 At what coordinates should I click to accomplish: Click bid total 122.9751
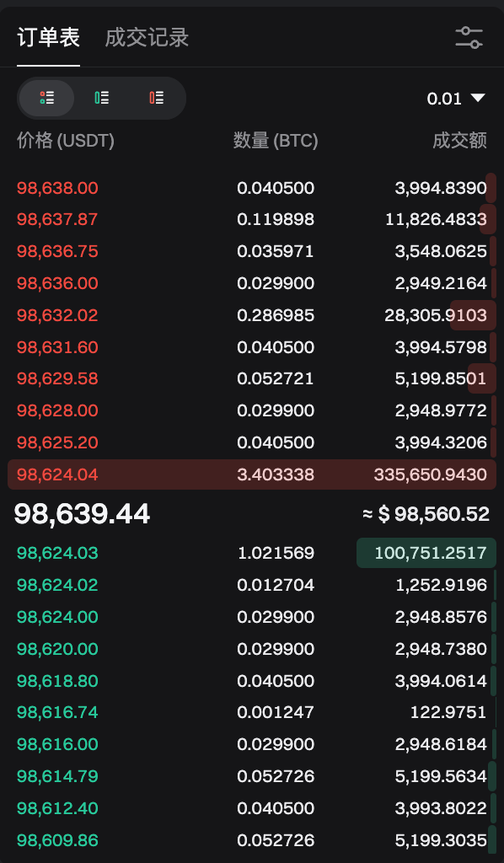pyautogui.click(x=448, y=712)
